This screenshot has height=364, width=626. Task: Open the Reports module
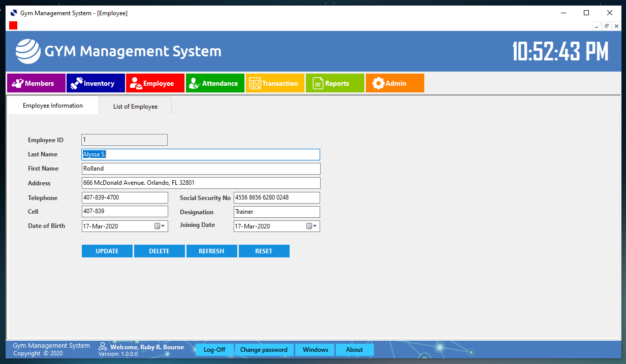point(335,83)
